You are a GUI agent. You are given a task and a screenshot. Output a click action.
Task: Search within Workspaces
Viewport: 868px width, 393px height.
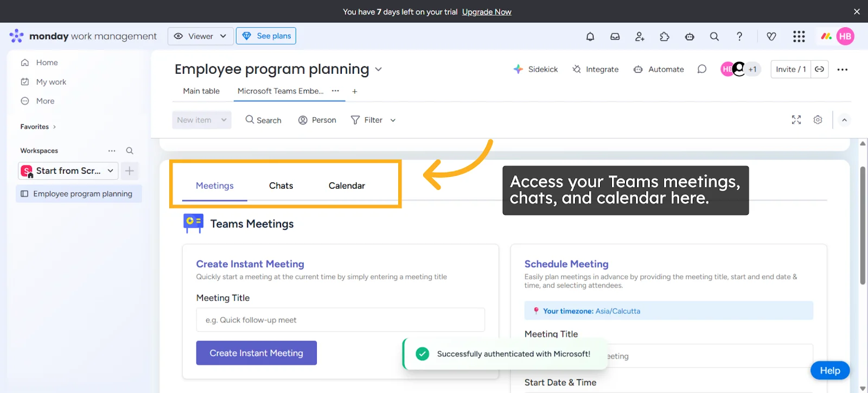point(130,150)
